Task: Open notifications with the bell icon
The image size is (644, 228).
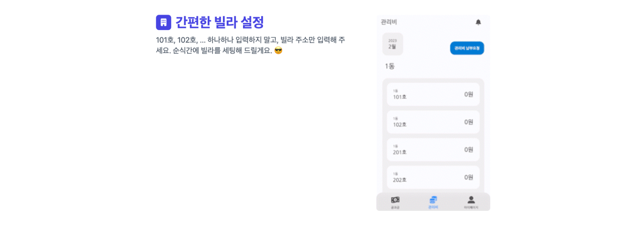Action: [478, 22]
